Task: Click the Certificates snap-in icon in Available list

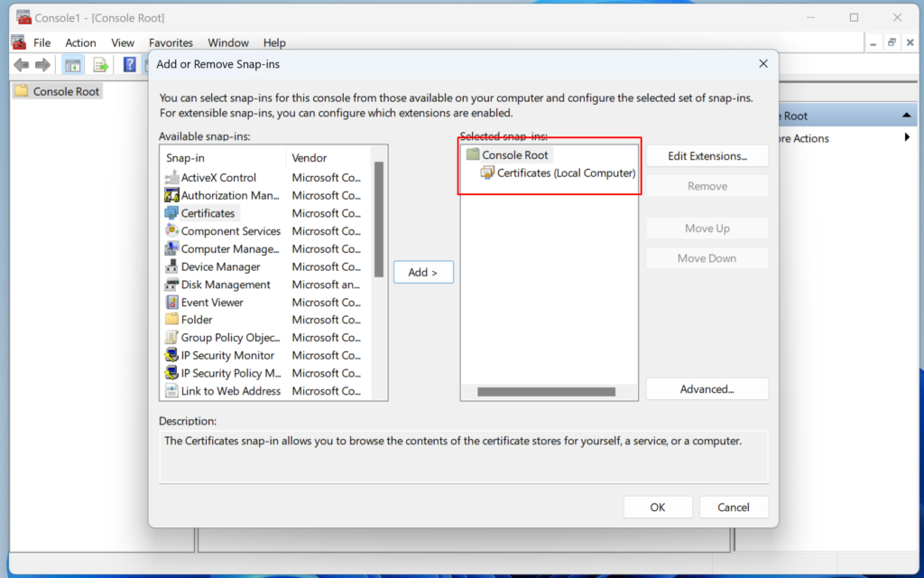Action: click(171, 213)
